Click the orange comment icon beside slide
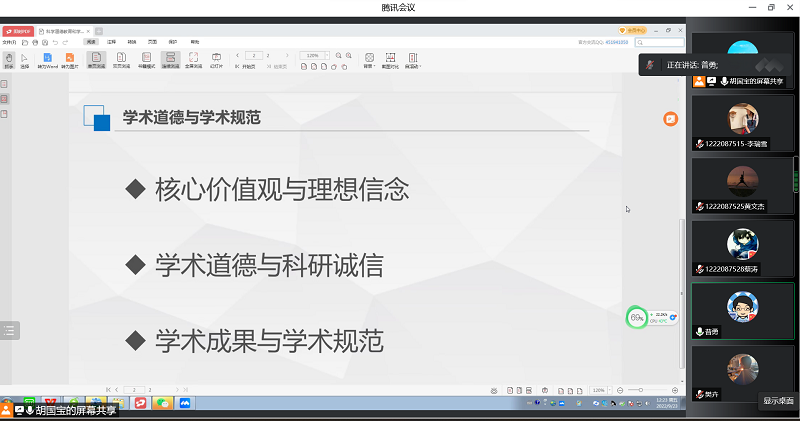The width and height of the screenshot is (800, 421). 671,119
